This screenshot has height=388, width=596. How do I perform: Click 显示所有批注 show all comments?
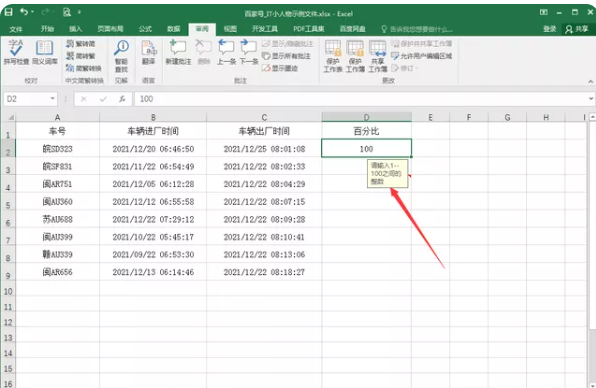click(x=286, y=56)
